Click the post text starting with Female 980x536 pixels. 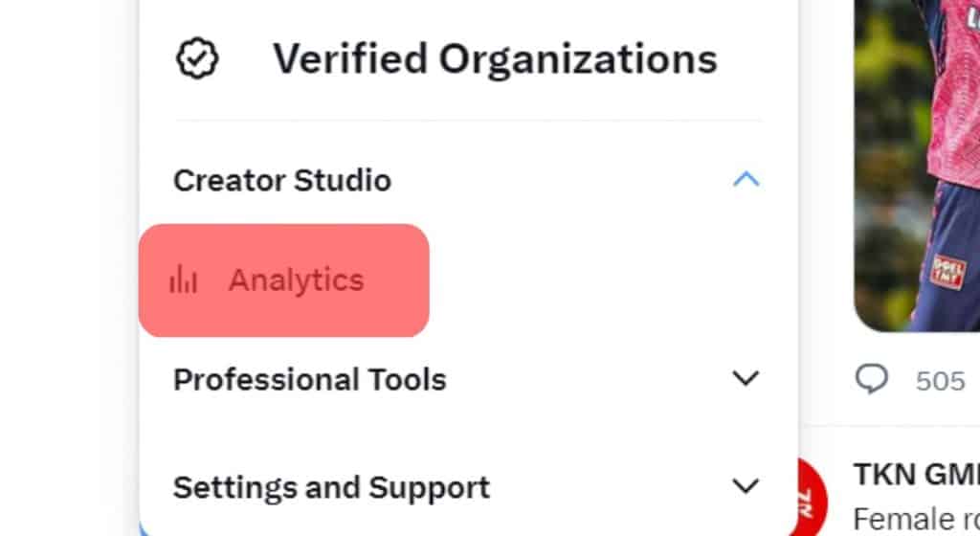pos(916,519)
